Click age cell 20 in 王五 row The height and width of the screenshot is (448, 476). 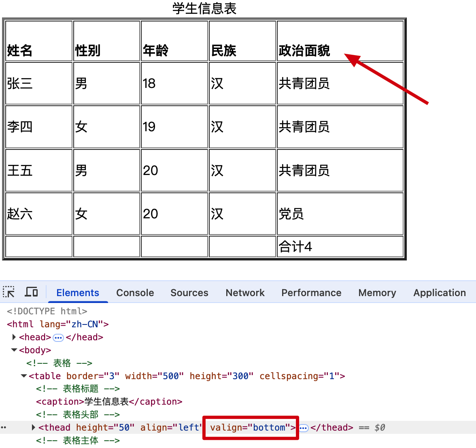point(174,170)
